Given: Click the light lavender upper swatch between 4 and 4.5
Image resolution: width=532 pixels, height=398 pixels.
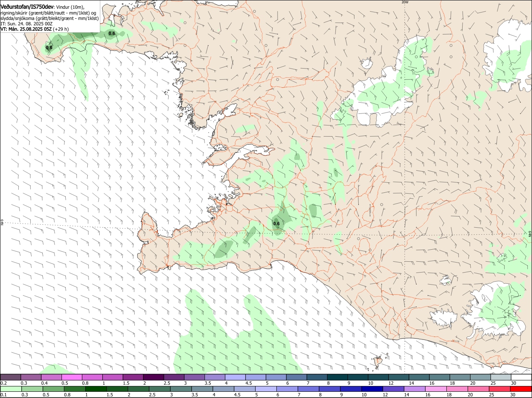Looking at the screenshot, I should (x=235, y=377).
